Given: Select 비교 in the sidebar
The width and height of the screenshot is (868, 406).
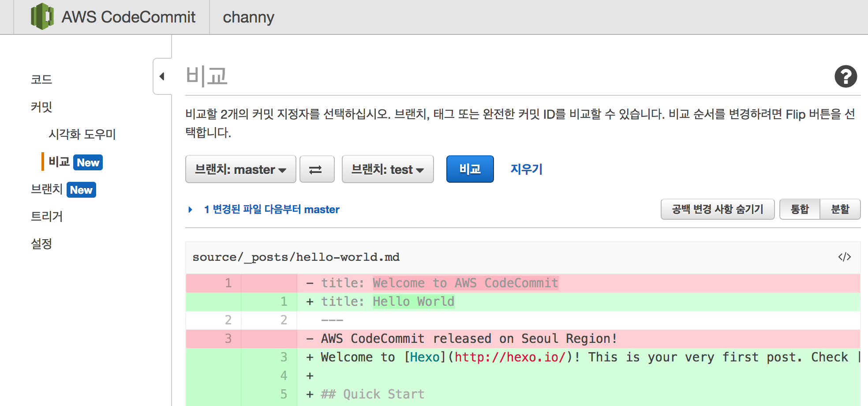Looking at the screenshot, I should [59, 162].
